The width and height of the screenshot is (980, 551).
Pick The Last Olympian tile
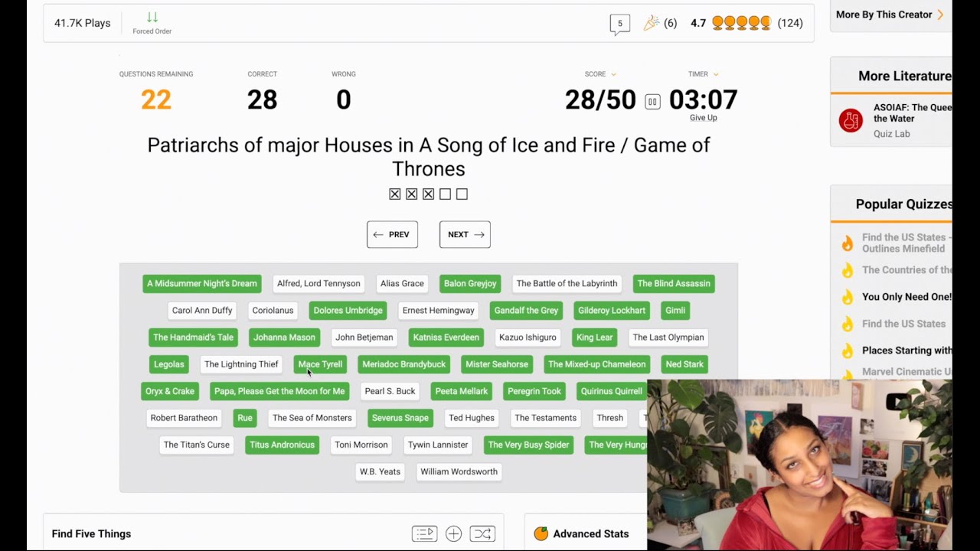coord(668,337)
